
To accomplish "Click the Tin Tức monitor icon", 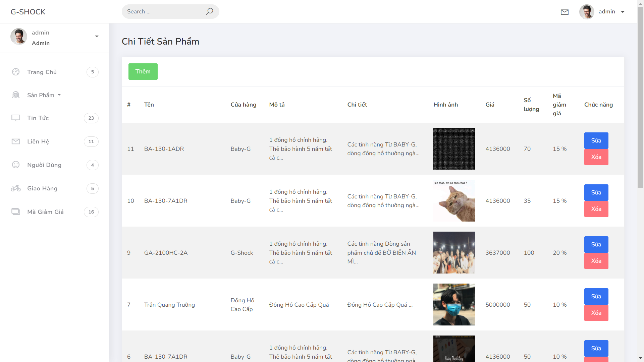I will [x=16, y=118].
